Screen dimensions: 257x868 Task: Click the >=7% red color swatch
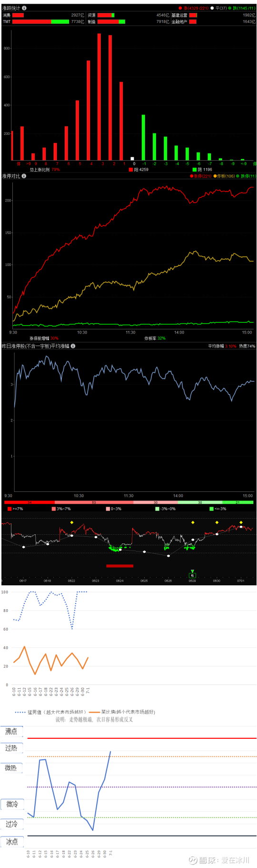[10, 509]
